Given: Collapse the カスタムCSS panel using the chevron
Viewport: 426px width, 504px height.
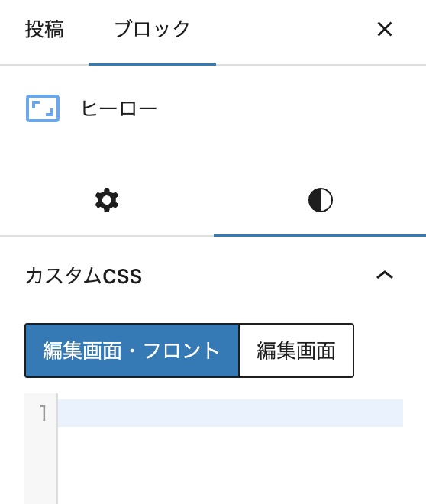Looking at the screenshot, I should click(385, 276).
